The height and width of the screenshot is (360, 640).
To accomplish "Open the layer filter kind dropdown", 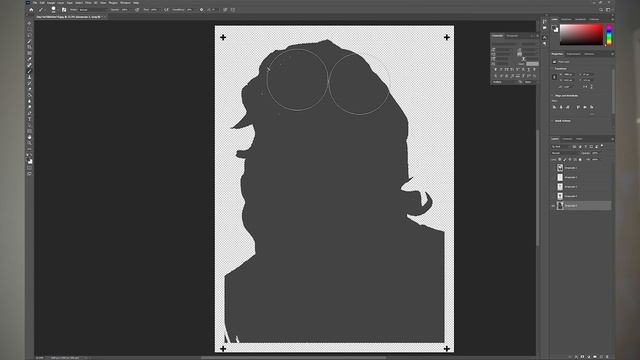I will point(561,147).
